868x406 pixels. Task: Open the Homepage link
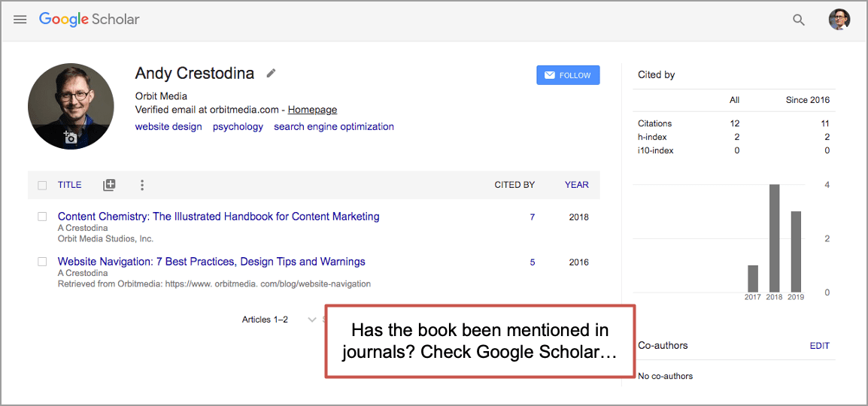coord(312,110)
